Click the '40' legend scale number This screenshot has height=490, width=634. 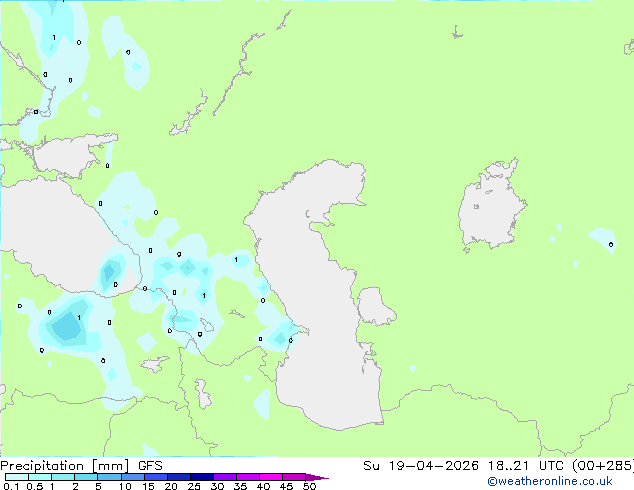263,486
